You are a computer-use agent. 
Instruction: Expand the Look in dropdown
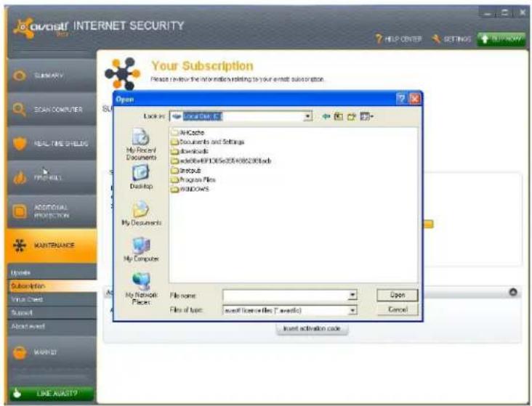(x=307, y=116)
